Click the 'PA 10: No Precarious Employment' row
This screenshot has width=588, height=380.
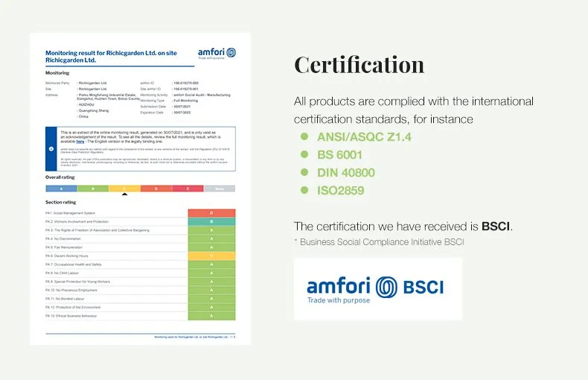coord(140,291)
